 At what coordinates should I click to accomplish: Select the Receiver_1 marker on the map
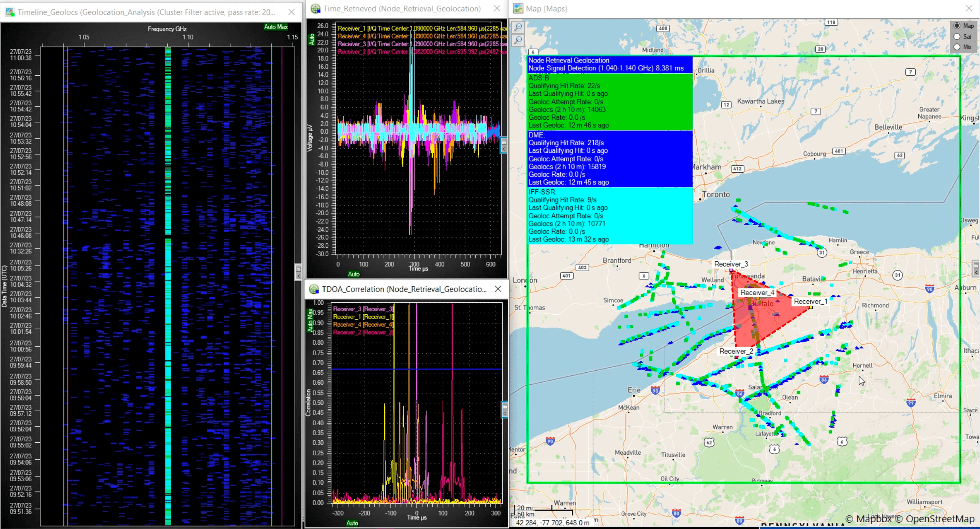click(x=811, y=307)
